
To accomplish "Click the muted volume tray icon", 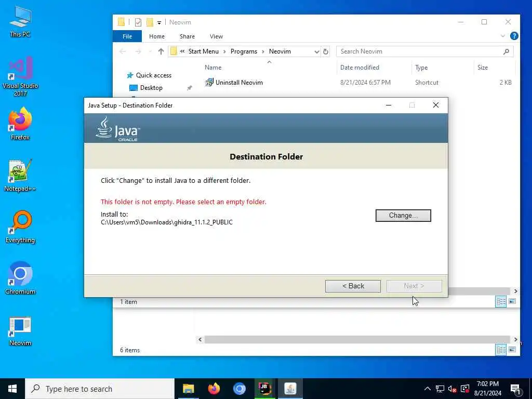I will point(453,389).
